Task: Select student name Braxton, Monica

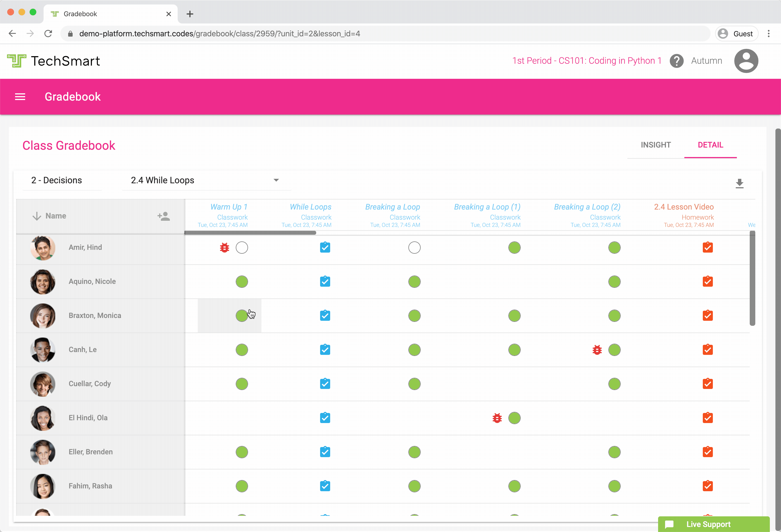Action: 95,315
